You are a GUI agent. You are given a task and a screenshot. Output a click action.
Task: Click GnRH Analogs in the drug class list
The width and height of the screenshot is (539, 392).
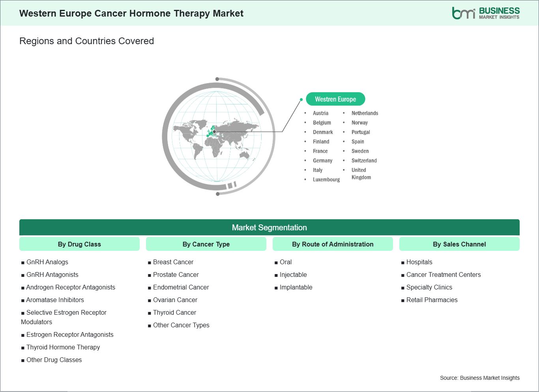[x=47, y=262]
